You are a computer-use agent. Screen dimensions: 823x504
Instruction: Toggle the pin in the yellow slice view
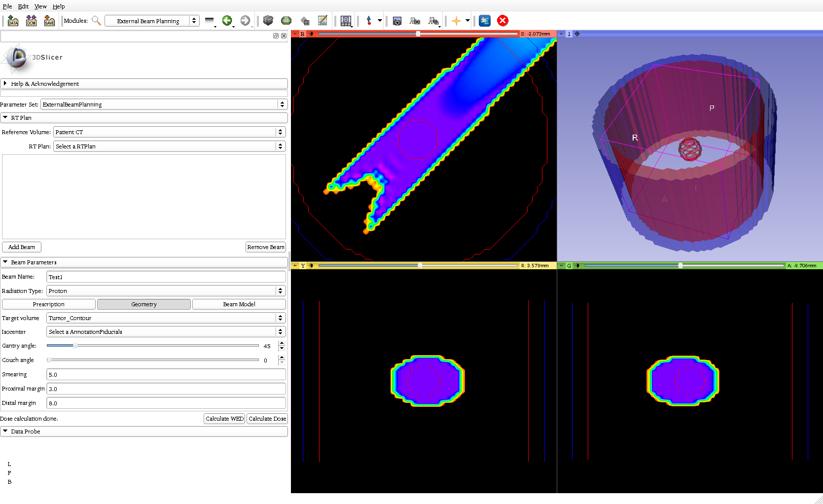[295, 266]
